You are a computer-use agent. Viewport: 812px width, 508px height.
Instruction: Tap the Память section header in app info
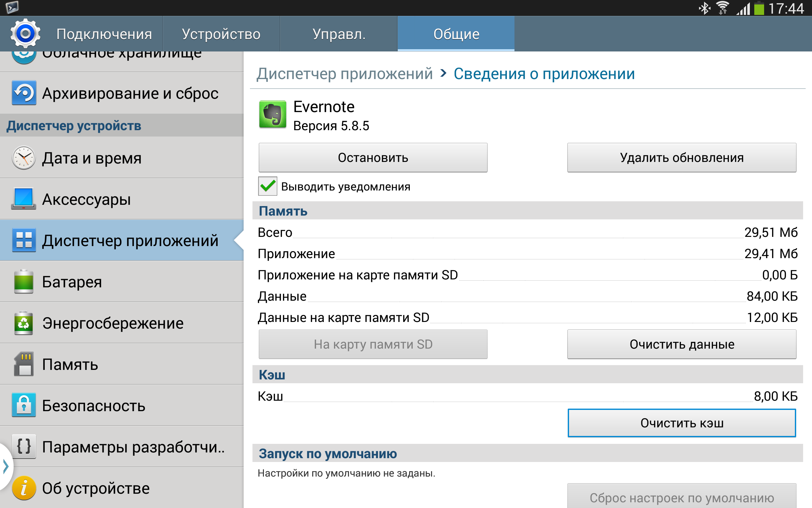[527, 211]
